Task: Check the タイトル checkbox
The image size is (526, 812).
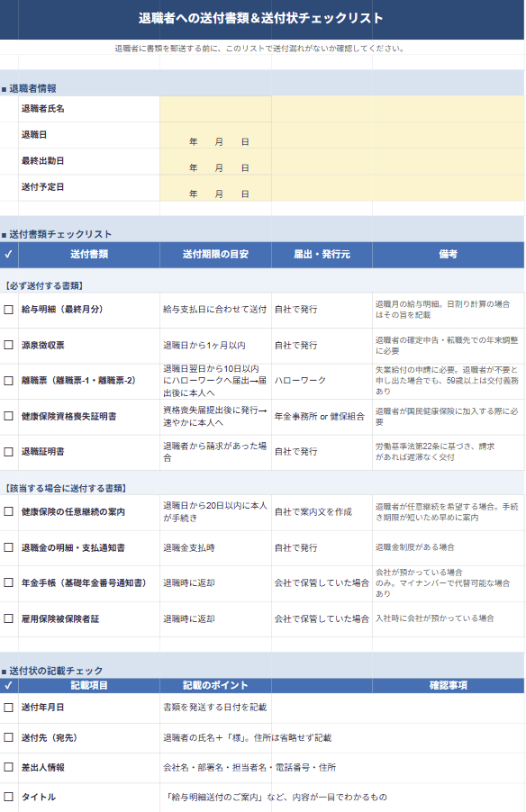Action: tap(9, 797)
